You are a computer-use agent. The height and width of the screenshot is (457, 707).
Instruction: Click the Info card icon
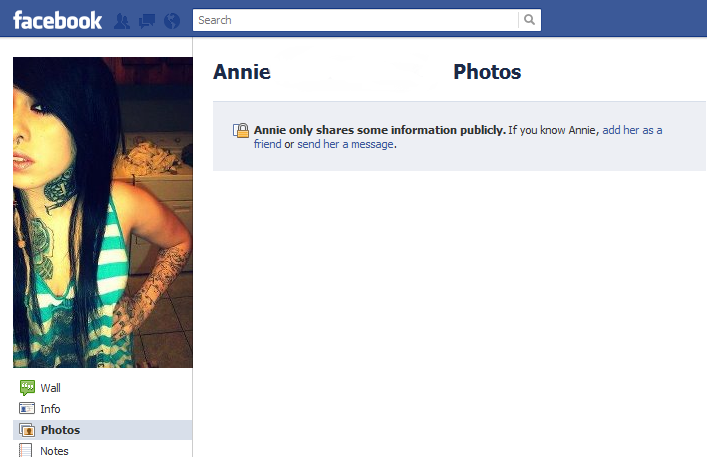coord(27,408)
